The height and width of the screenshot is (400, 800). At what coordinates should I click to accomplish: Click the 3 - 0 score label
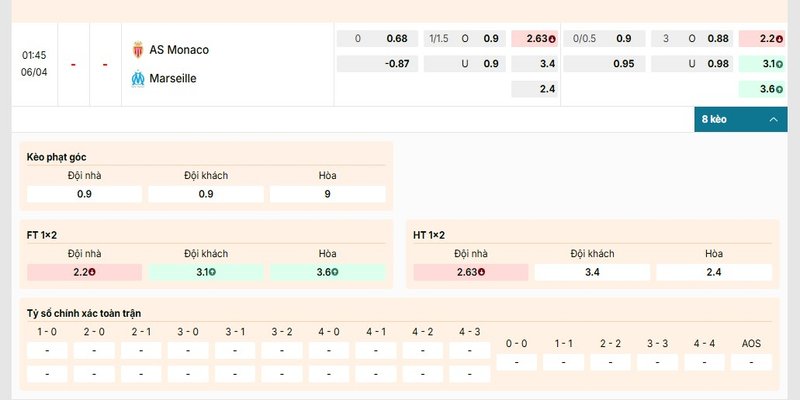[188, 332]
